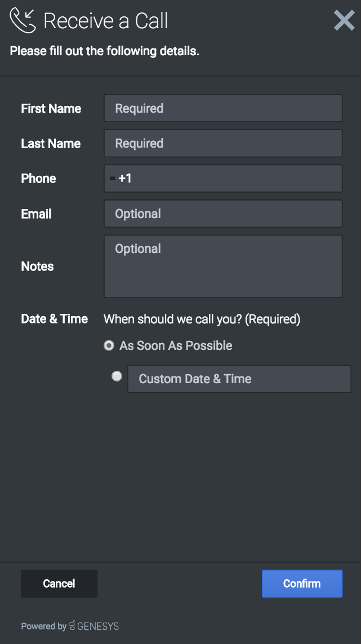
Task: Click the incoming call phone icon
Action: pos(23,21)
